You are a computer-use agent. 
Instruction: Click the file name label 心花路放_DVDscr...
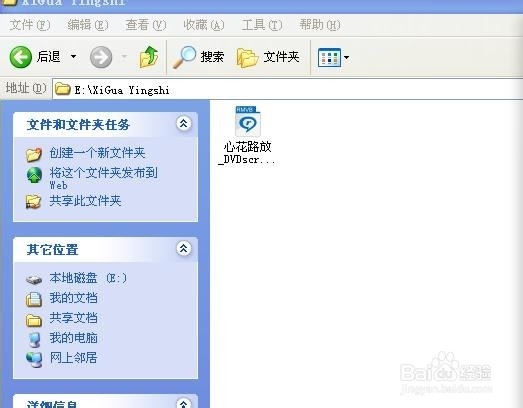pos(247,153)
